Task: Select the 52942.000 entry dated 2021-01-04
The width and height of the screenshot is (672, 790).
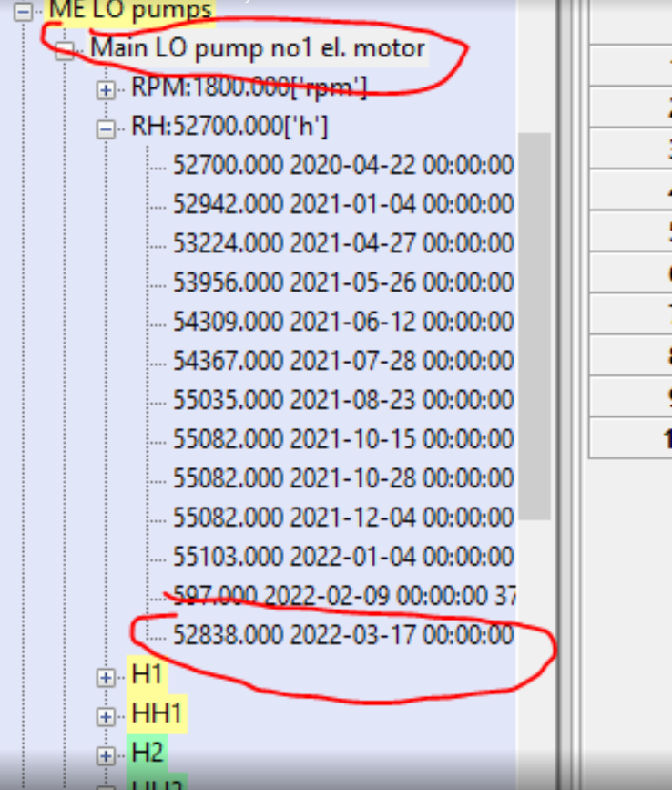Action: pyautogui.click(x=343, y=205)
